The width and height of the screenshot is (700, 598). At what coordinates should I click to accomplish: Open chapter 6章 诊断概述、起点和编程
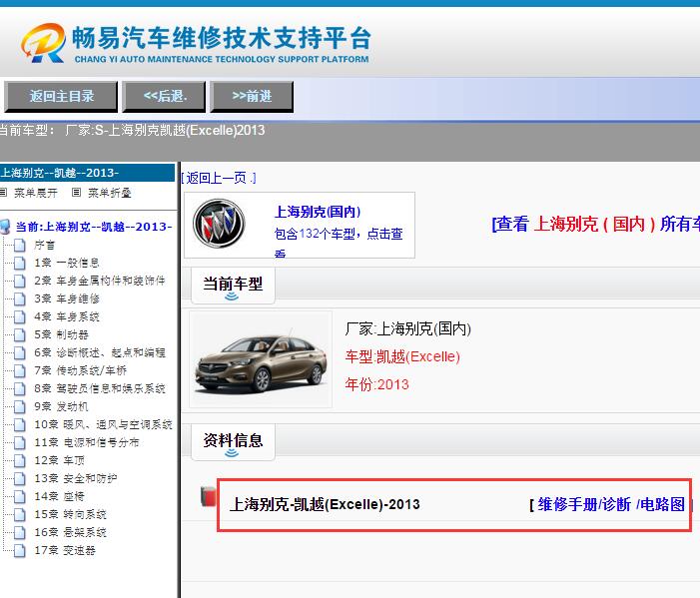click(100, 352)
